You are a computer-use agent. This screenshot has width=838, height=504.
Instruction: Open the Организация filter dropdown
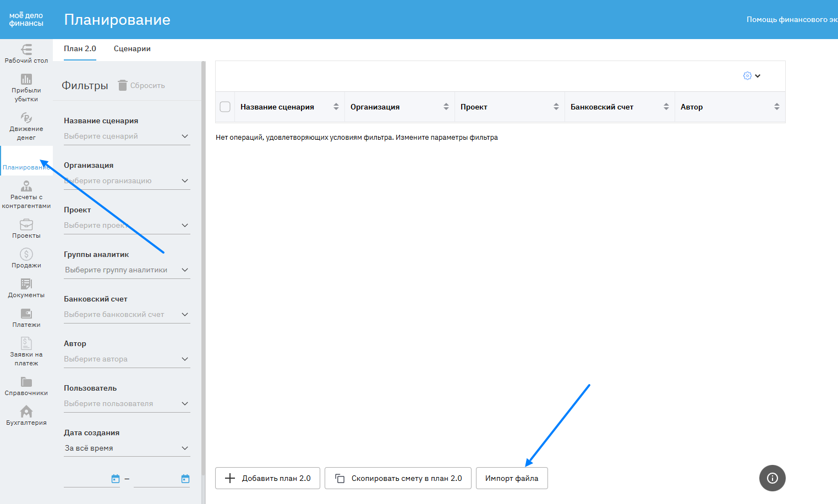[x=127, y=181]
